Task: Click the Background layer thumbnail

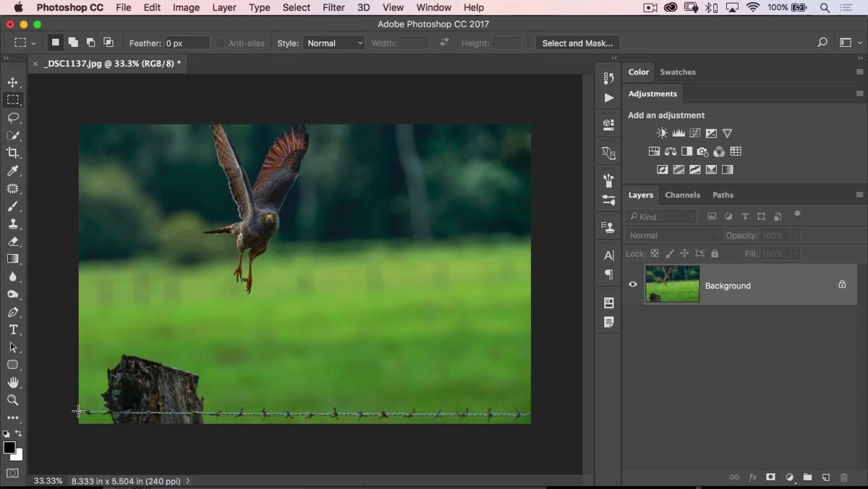Action: 673,284
